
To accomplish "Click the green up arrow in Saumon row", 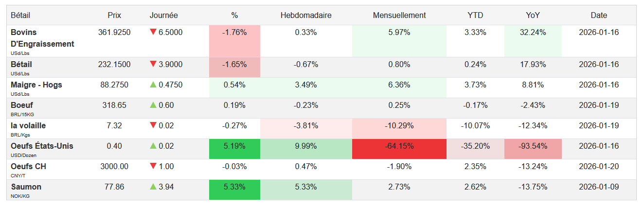I will click(153, 187).
